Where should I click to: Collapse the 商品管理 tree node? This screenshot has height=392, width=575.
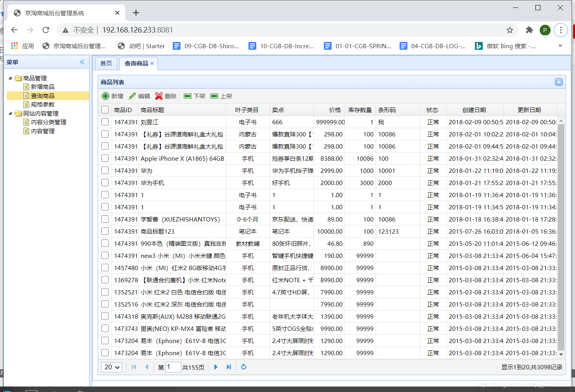click(x=10, y=78)
